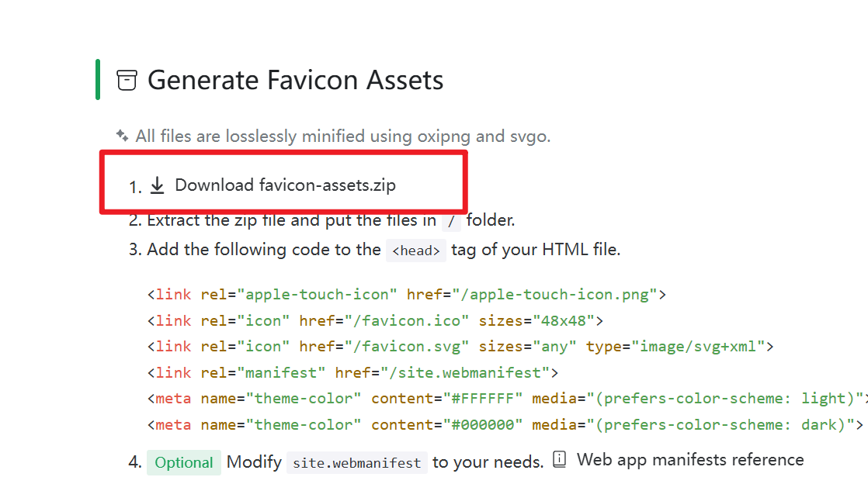Click the archive box icon beside the heading
Screen dimensions: 868x484
coord(127,80)
